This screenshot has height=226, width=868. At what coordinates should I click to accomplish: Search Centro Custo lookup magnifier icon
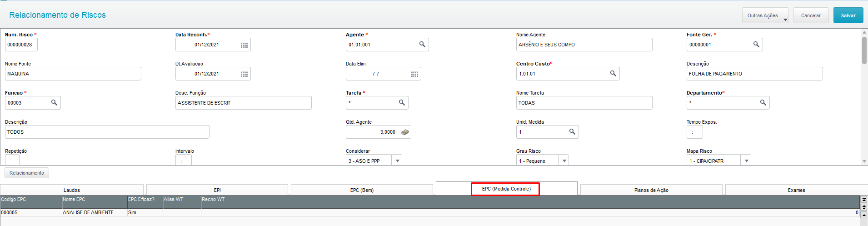point(613,73)
